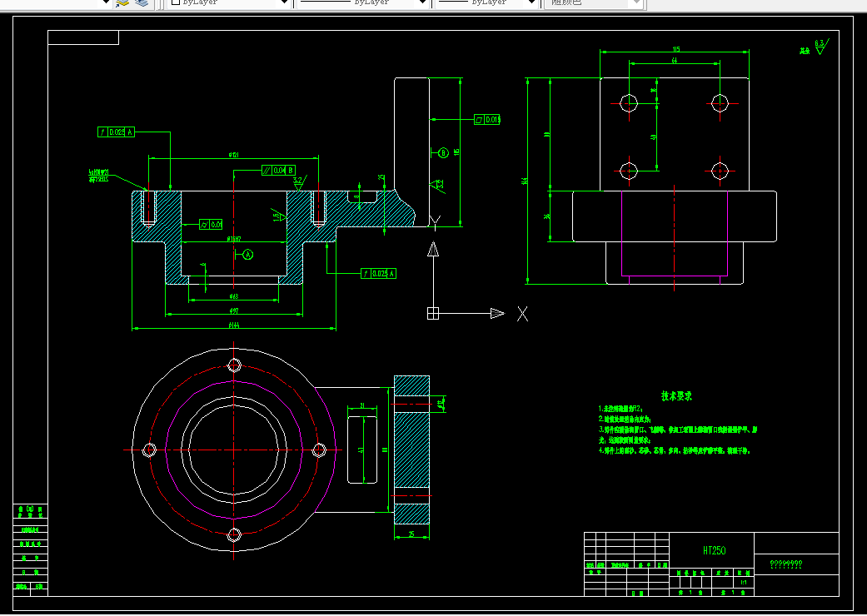Select the φ97 diameter dimension
867x616 pixels.
coord(234,311)
